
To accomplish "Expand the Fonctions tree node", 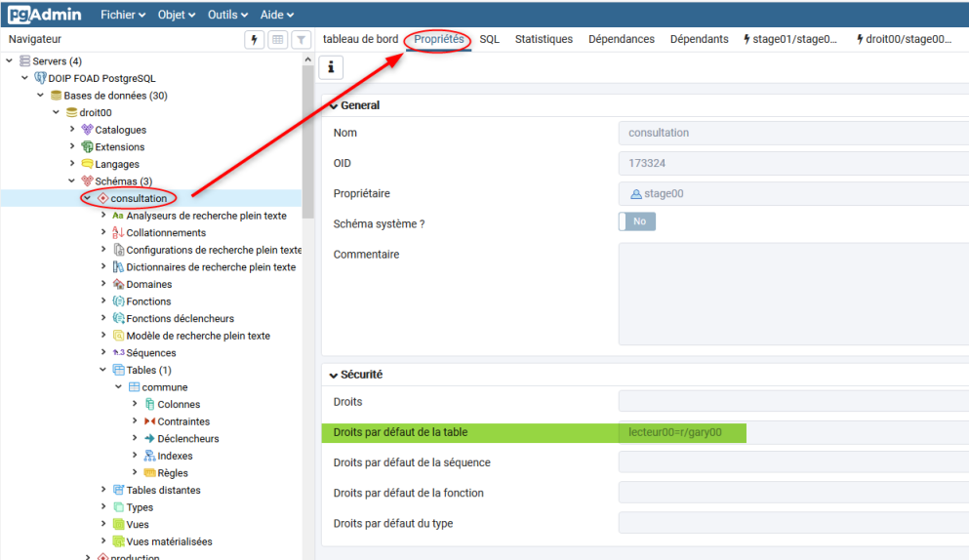I will (x=104, y=301).
